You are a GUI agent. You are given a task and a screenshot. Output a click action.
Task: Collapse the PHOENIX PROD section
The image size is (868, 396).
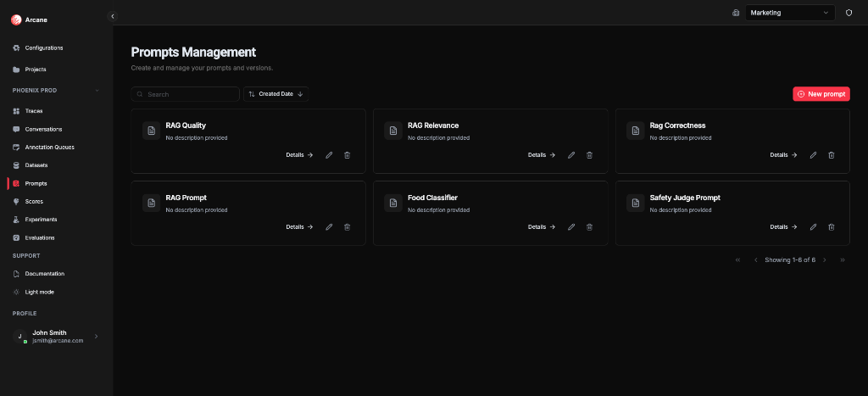[x=97, y=90]
